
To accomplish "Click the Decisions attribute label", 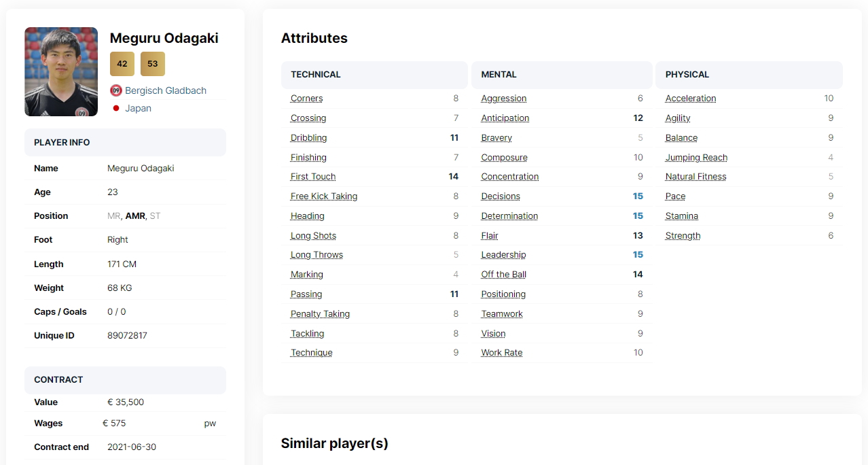I will (501, 196).
